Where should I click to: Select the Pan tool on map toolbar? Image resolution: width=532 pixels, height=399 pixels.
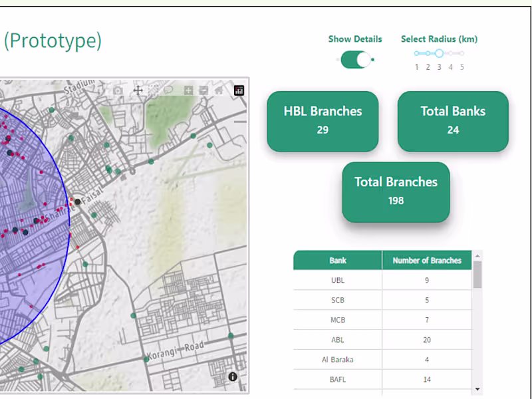click(138, 90)
